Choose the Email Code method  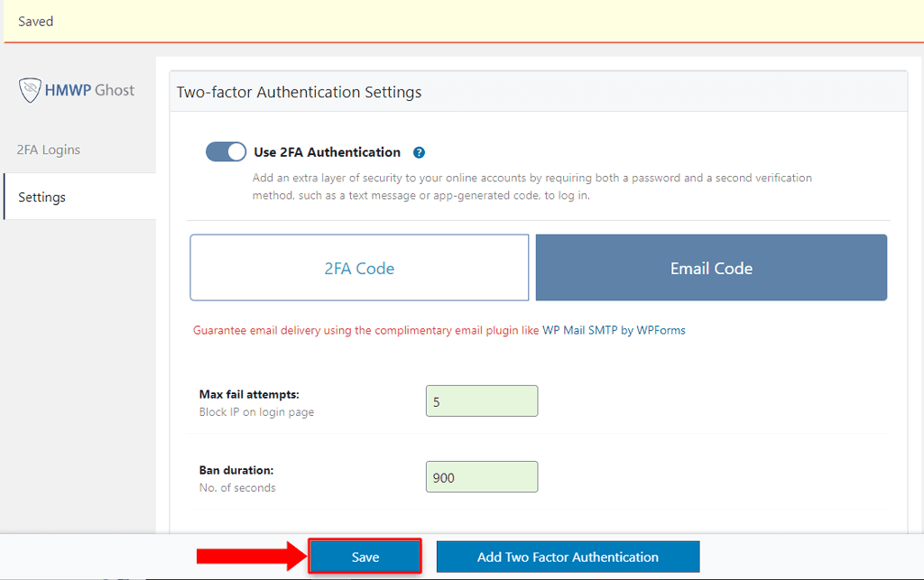711,268
